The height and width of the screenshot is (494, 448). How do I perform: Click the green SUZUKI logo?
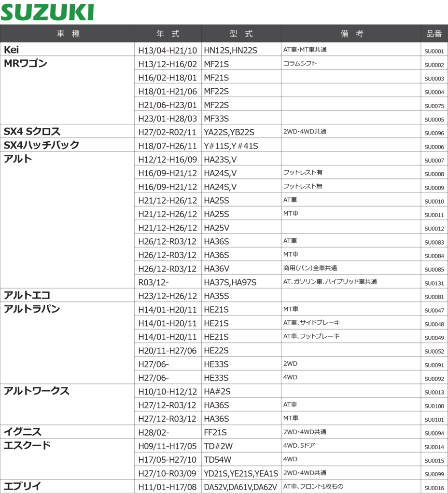[47, 12]
